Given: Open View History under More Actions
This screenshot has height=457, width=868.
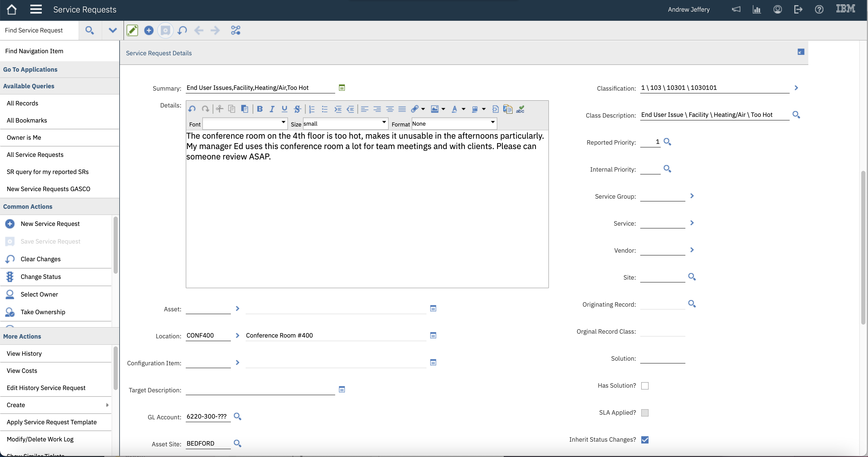Looking at the screenshot, I should 24,353.
